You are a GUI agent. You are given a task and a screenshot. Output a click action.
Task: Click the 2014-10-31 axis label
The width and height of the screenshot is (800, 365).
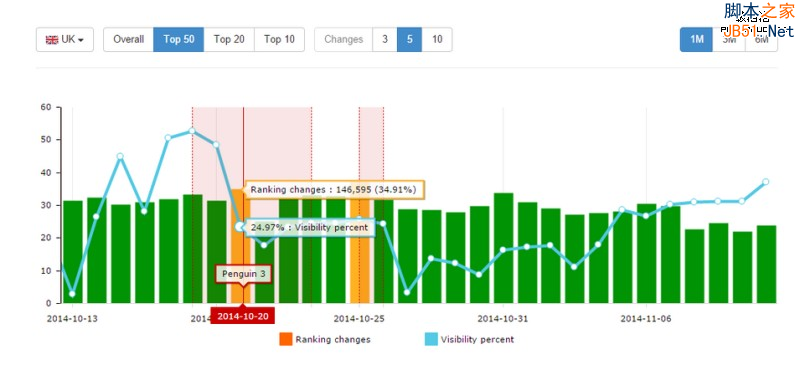tap(503, 319)
